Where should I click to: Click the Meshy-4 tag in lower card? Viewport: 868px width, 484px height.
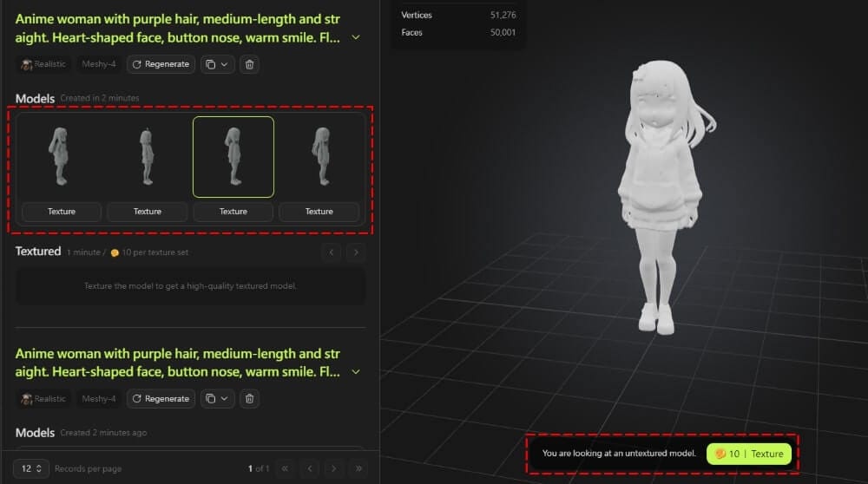[99, 398]
